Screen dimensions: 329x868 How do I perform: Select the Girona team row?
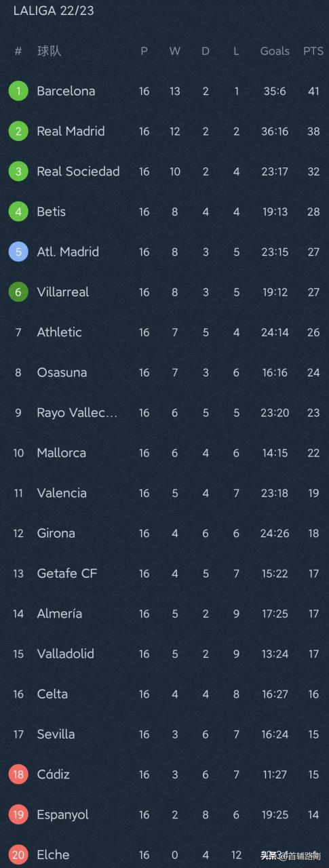[x=164, y=533]
